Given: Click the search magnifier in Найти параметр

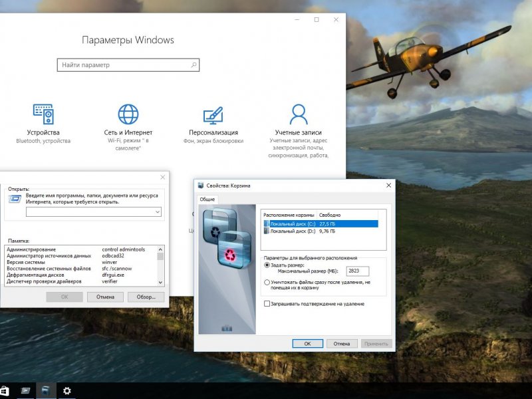Looking at the screenshot, I should pos(194,65).
